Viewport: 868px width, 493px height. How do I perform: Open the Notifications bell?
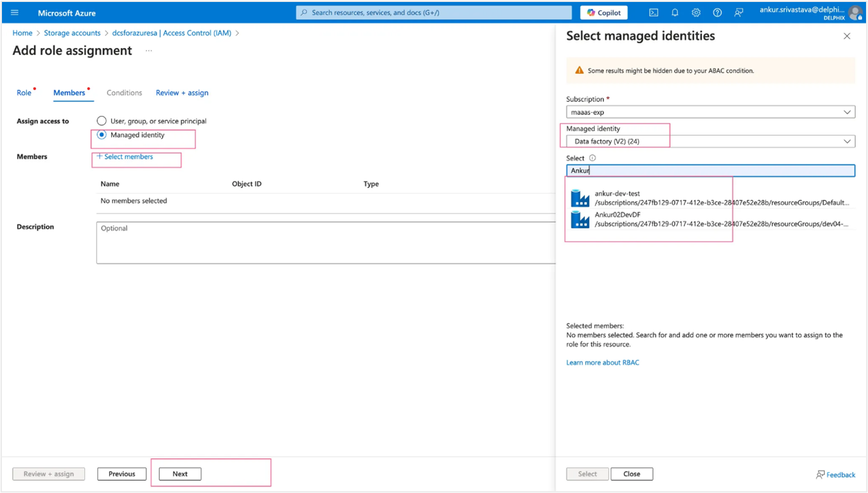click(675, 12)
